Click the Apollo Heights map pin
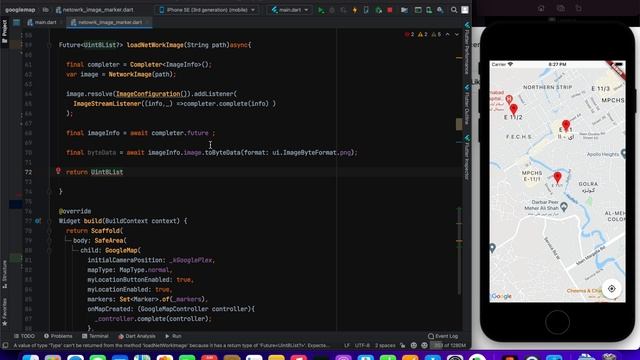 tap(623, 153)
